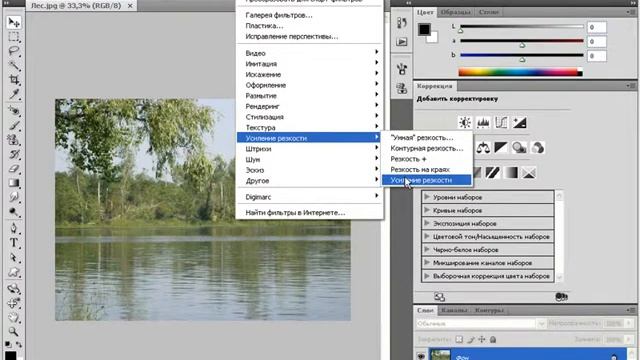Choose Контурная резкость... filter
This screenshot has width=640, height=360.
pos(427,148)
